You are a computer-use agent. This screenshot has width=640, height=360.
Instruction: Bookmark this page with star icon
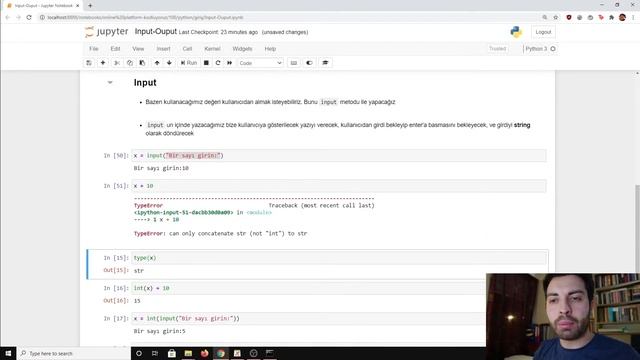[x=556, y=18]
